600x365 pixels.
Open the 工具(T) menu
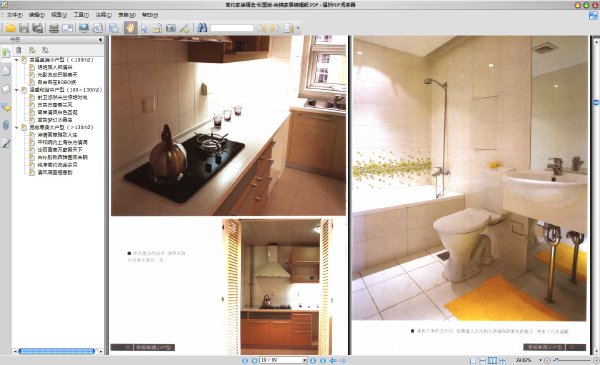pyautogui.click(x=81, y=15)
